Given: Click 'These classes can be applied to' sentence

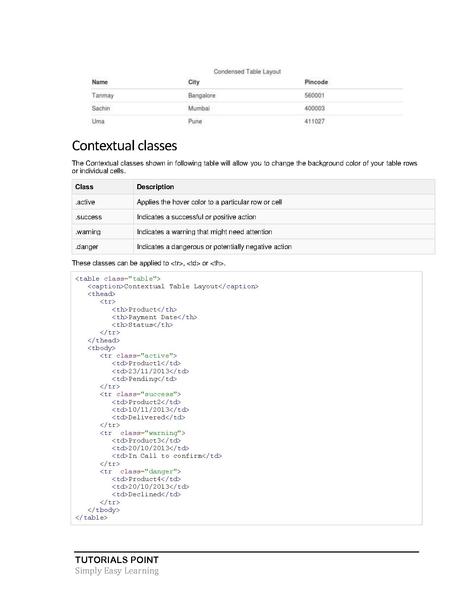Looking at the screenshot, I should [x=149, y=263].
